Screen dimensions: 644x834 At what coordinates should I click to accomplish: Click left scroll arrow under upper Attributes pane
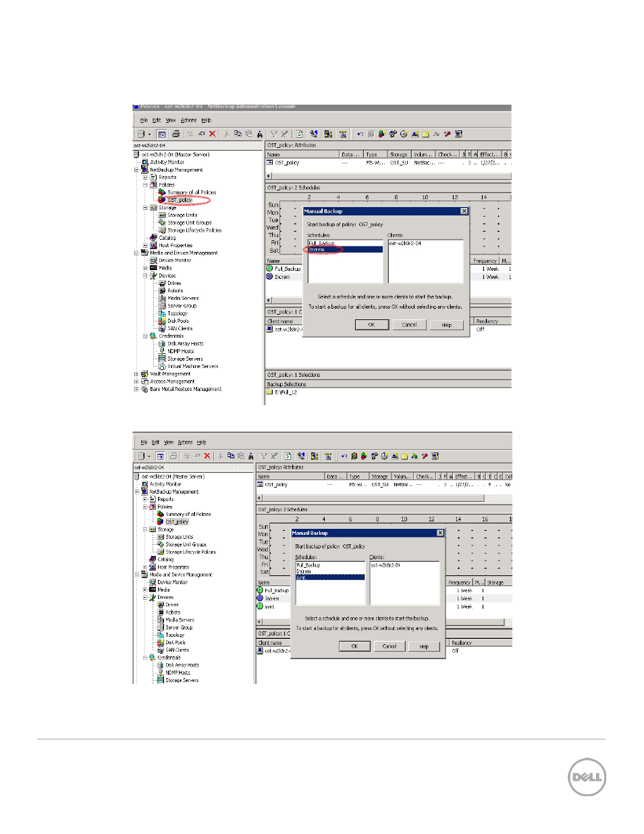tap(269, 176)
